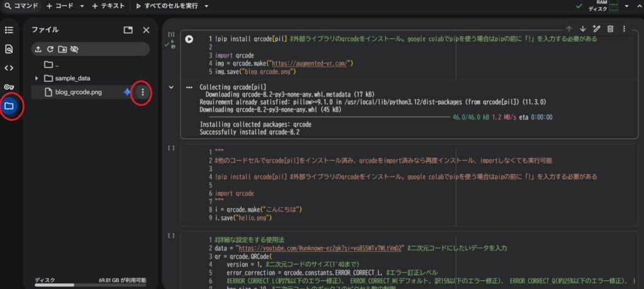Collapse the first cell's output

click(x=170, y=87)
